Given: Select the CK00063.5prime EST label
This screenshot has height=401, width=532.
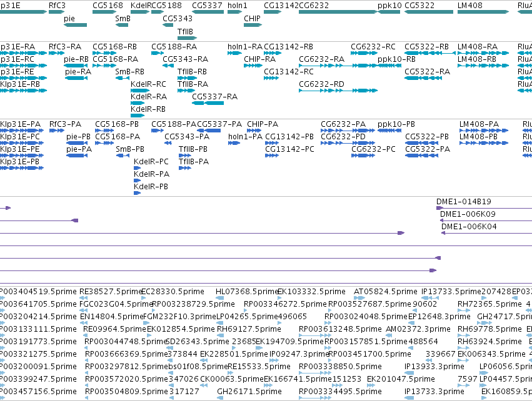Looking at the screenshot, I should [x=232, y=379].
